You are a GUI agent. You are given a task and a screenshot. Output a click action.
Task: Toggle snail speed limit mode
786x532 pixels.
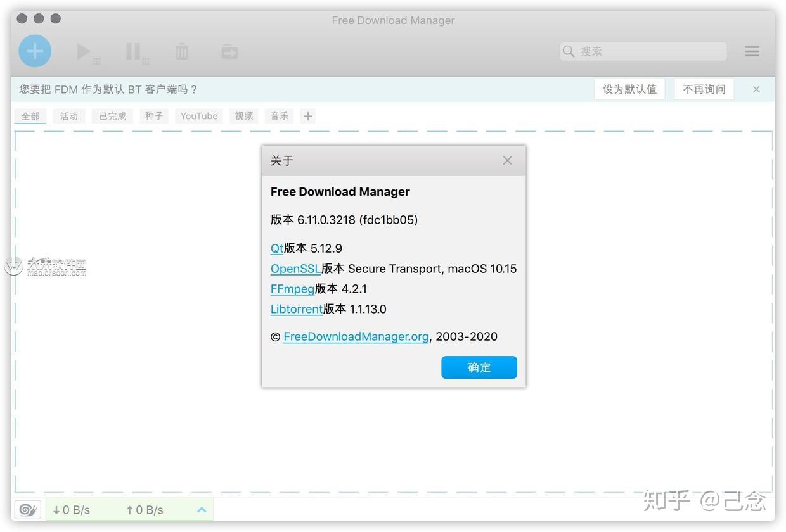[27, 509]
